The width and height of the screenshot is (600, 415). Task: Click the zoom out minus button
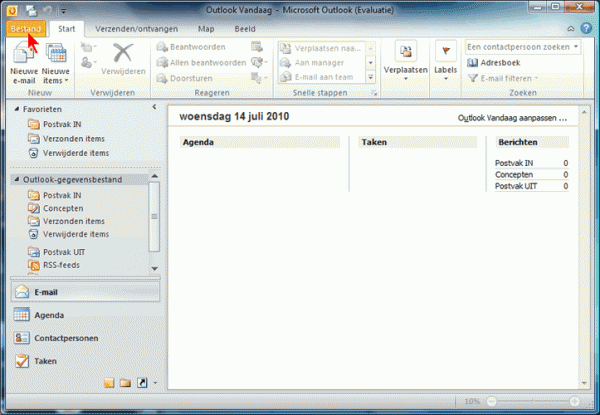point(491,401)
